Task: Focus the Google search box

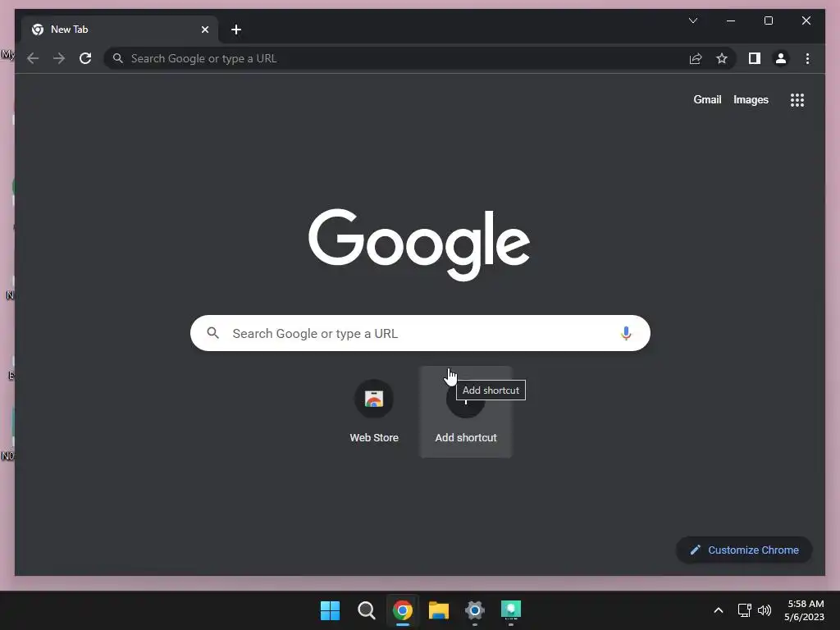Action: [420, 333]
